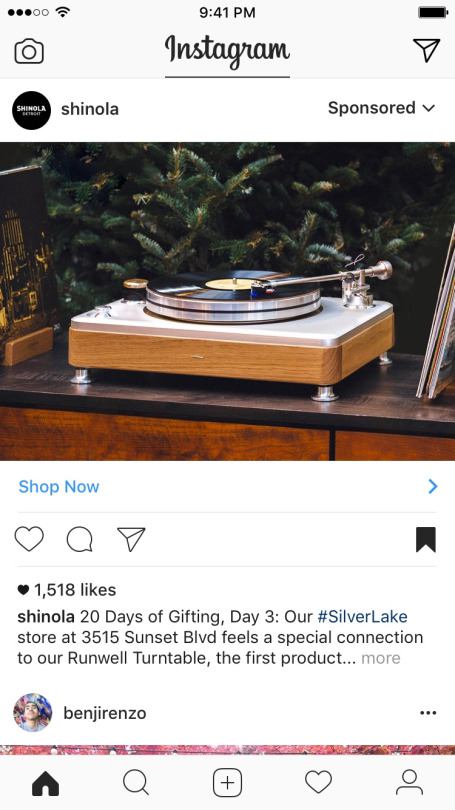Like the shinola post with heart icon
This screenshot has width=455, height=810.
click(x=29, y=539)
